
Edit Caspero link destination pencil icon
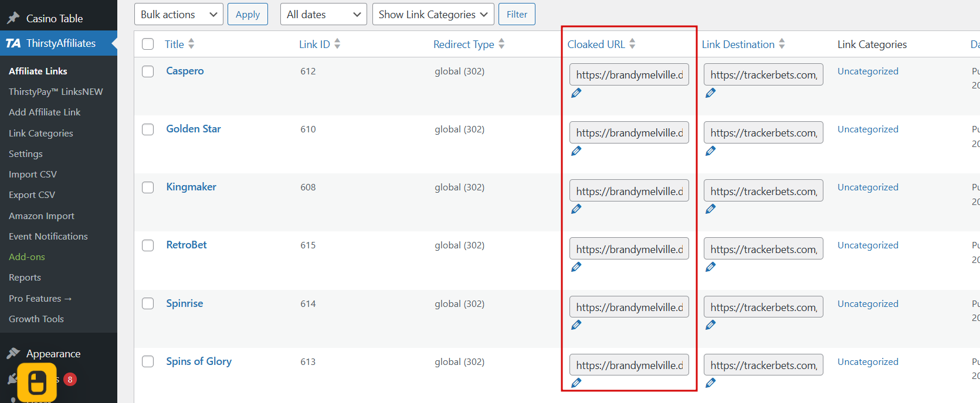711,93
